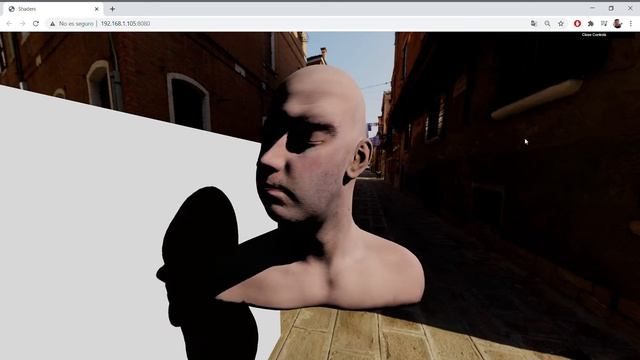Go back to previous page
Viewport: 640px width, 360px height.
(x=9, y=24)
